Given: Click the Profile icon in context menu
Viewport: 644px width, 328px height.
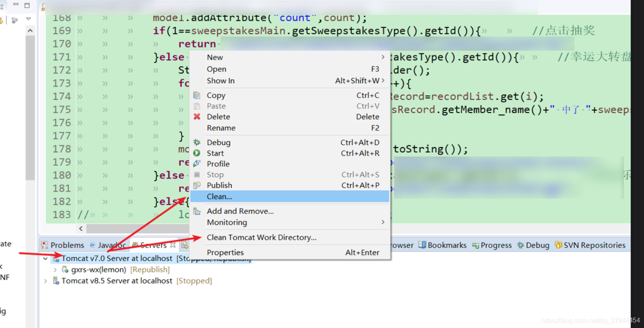Looking at the screenshot, I should (x=197, y=164).
